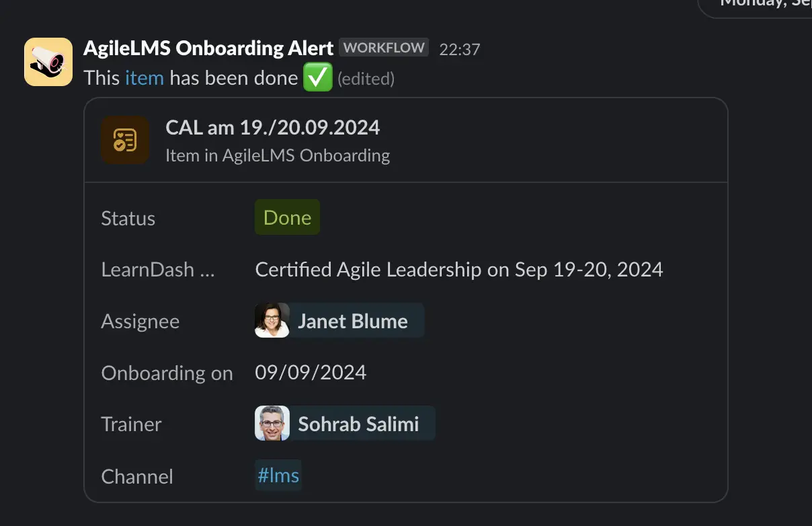Click the 'Item in AgileLMS Onboarding' subtitle
Screen dimensions: 812x526
tap(278, 155)
